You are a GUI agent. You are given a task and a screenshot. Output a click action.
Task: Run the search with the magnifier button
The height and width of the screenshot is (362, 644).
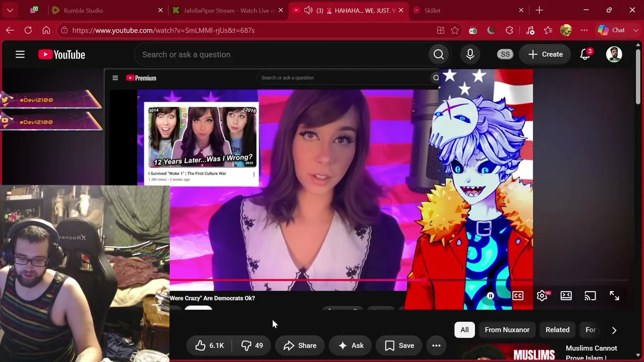pyautogui.click(x=439, y=54)
